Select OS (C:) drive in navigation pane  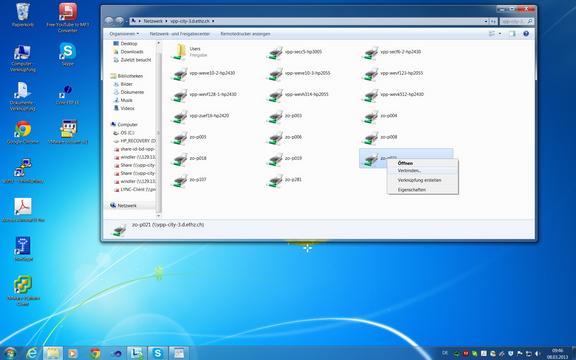pyautogui.click(x=124, y=133)
